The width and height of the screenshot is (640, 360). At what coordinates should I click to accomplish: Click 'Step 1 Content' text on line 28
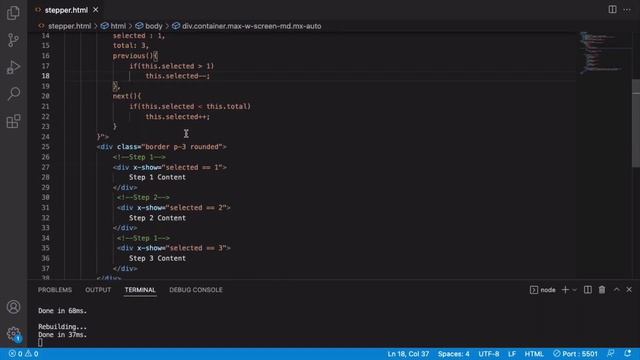pos(157,177)
